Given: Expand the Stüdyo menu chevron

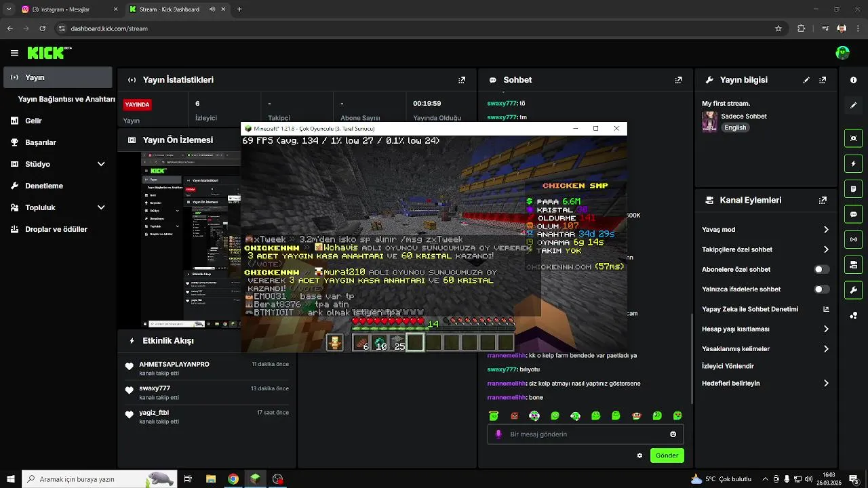Looking at the screenshot, I should pos(101,164).
